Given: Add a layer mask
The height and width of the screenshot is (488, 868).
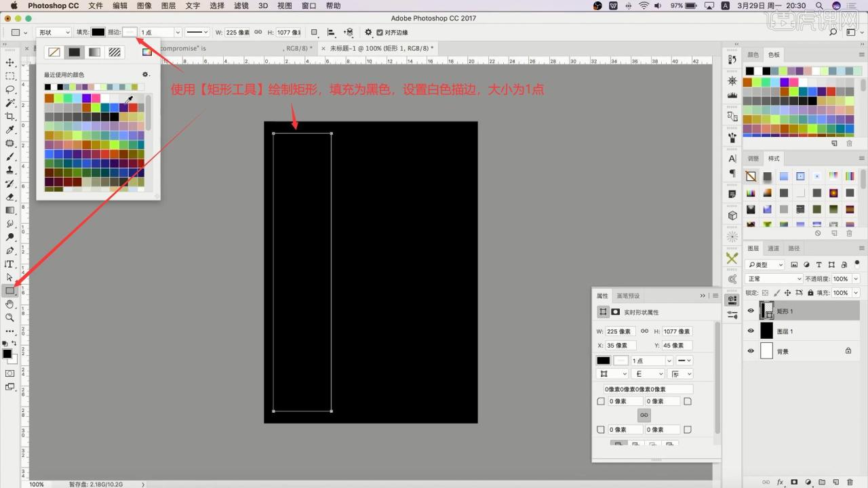Looking at the screenshot, I should point(794,482).
